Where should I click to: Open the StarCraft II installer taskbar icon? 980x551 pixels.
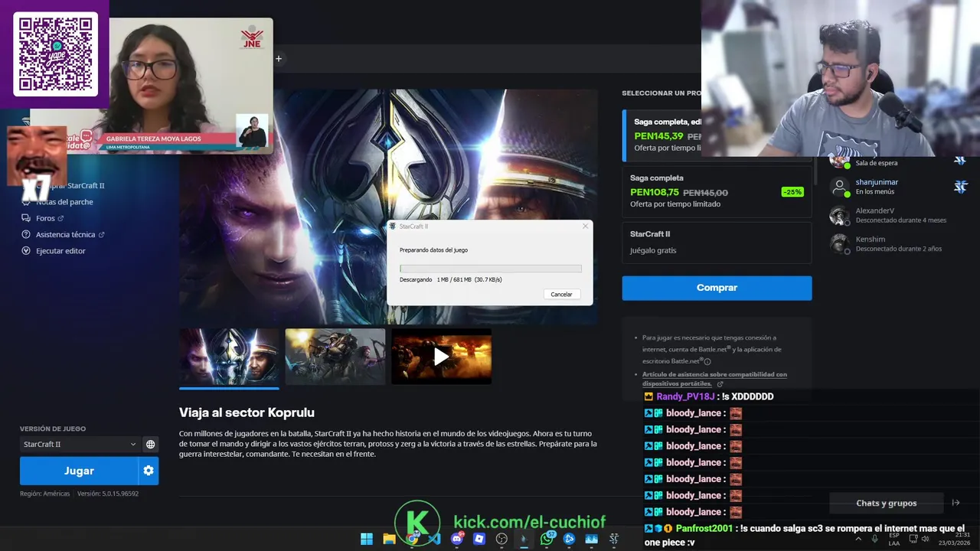tap(614, 539)
